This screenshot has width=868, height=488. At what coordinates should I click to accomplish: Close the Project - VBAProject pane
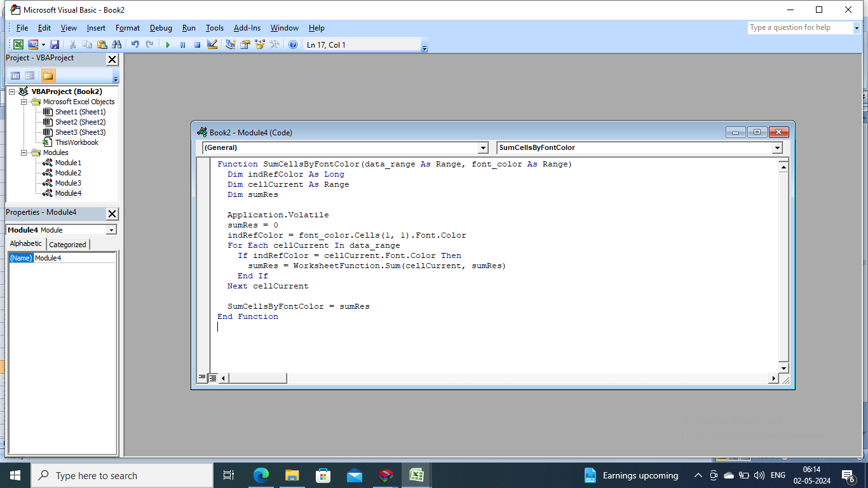tap(112, 59)
